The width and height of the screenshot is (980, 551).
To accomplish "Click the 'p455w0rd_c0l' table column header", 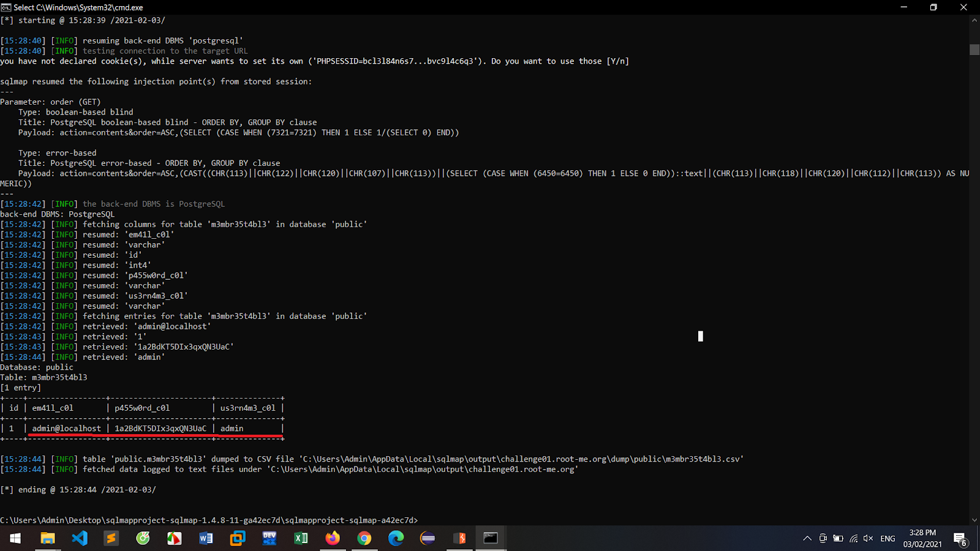I will pyautogui.click(x=142, y=408).
